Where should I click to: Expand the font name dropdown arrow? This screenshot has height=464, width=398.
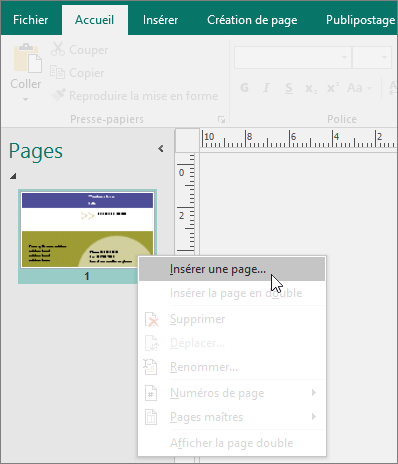(x=345, y=57)
